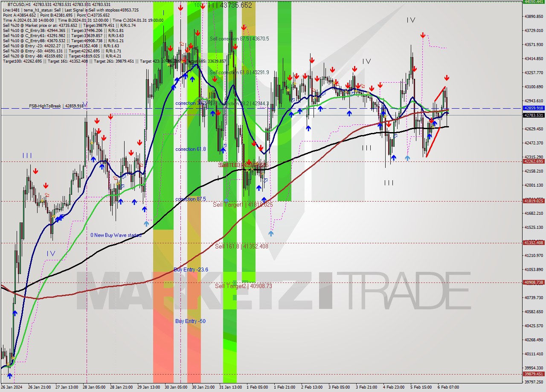Viewport: 546px width, 392px height.
Task: Click the '4 Feb 23:00' time label
Action: [x=394, y=387]
